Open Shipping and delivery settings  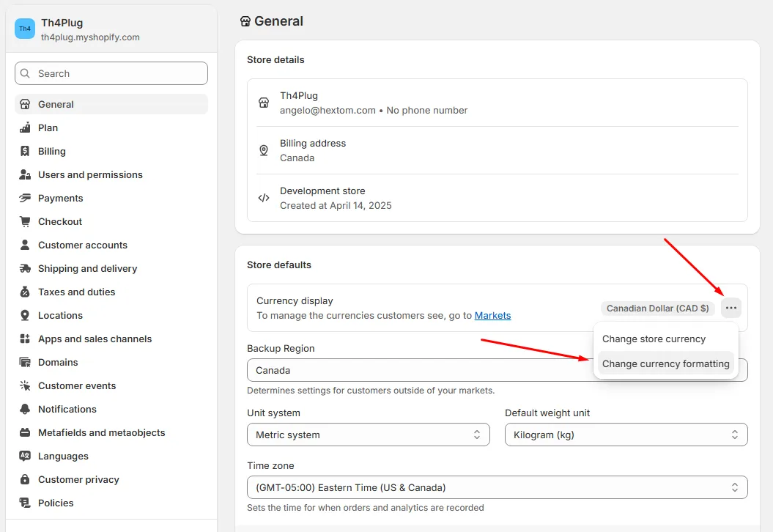click(x=111, y=268)
